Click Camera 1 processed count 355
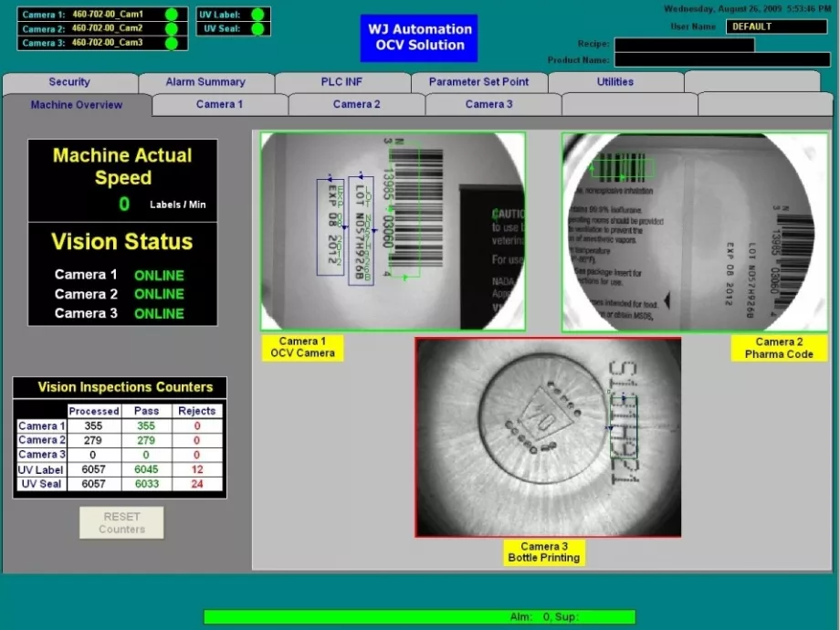Screen dimensions: 840x630 coord(93,425)
